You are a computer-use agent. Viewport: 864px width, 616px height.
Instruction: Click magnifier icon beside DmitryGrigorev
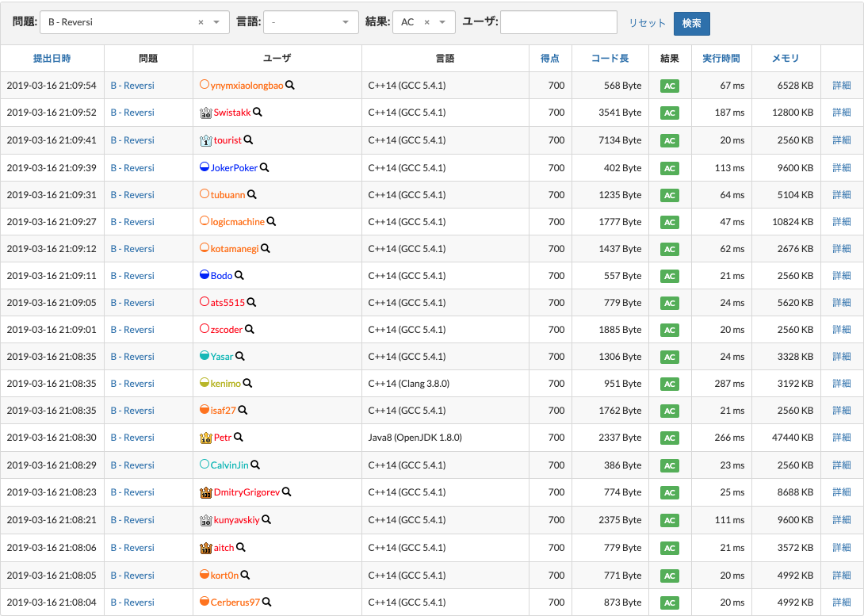click(x=286, y=492)
